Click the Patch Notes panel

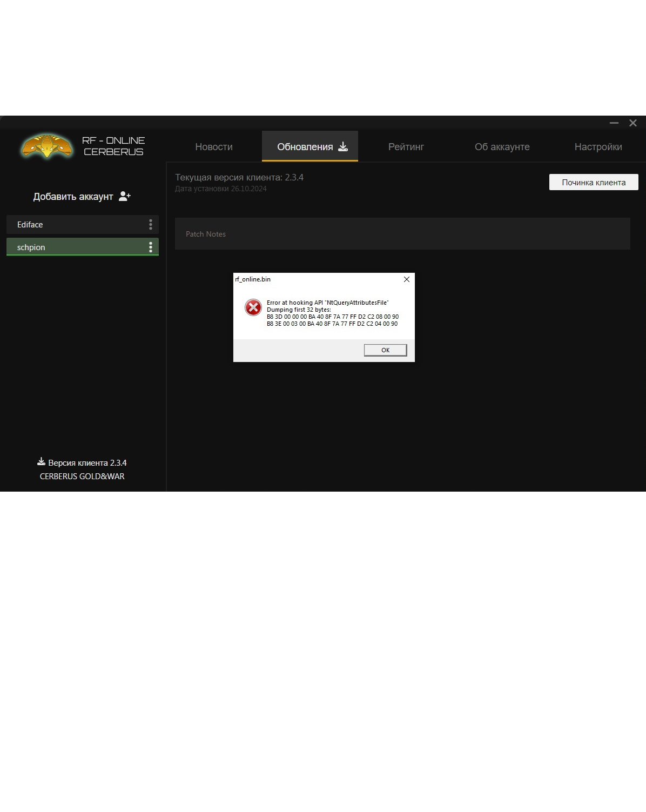[402, 234]
